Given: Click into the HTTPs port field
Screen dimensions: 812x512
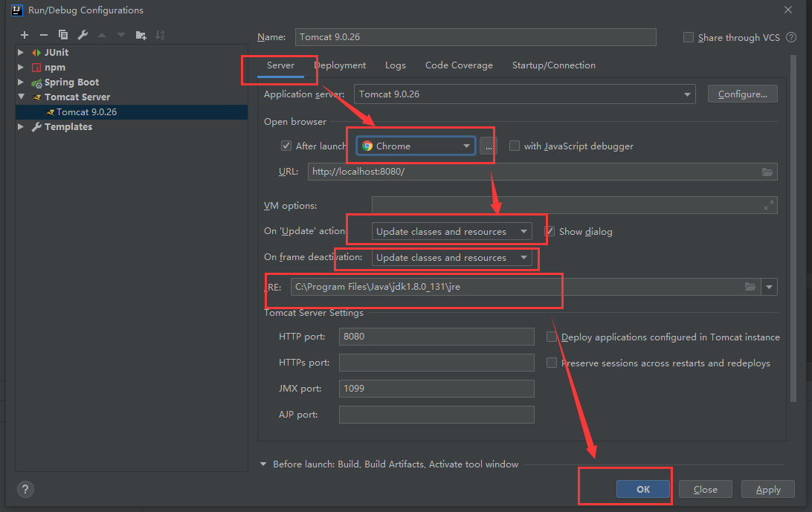Looking at the screenshot, I should pos(436,363).
